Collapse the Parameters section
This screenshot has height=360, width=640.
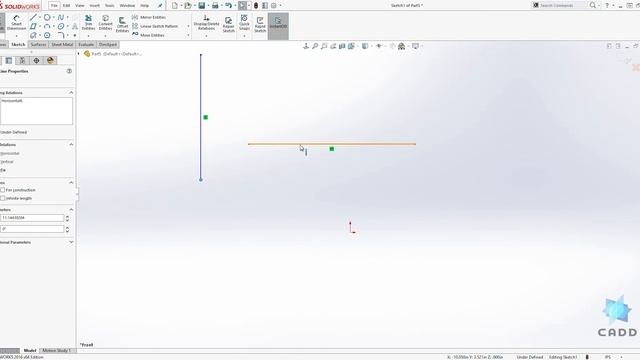[x=71, y=209]
